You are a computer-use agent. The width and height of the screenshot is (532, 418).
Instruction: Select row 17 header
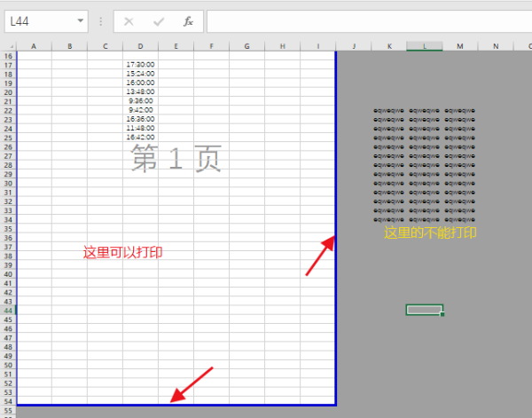[x=8, y=64]
